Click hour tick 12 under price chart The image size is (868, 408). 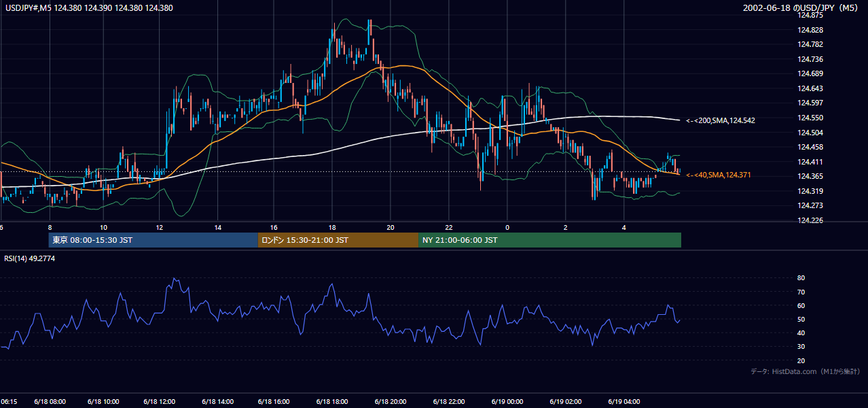point(160,227)
